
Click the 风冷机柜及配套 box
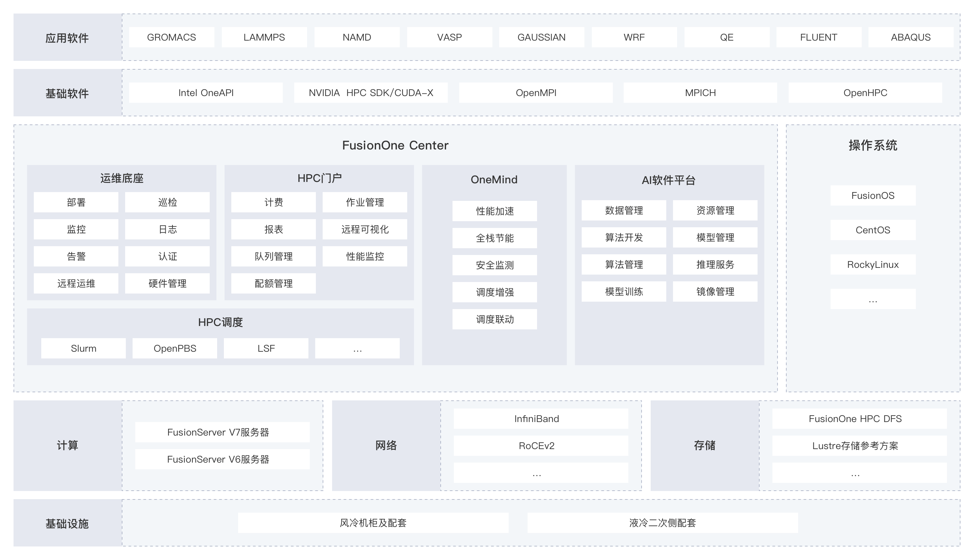373,523
